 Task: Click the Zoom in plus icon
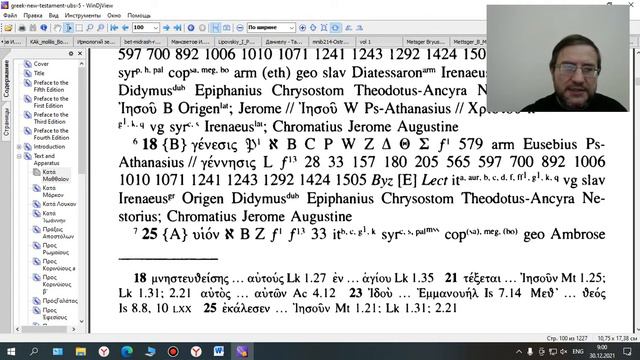click(x=302, y=28)
